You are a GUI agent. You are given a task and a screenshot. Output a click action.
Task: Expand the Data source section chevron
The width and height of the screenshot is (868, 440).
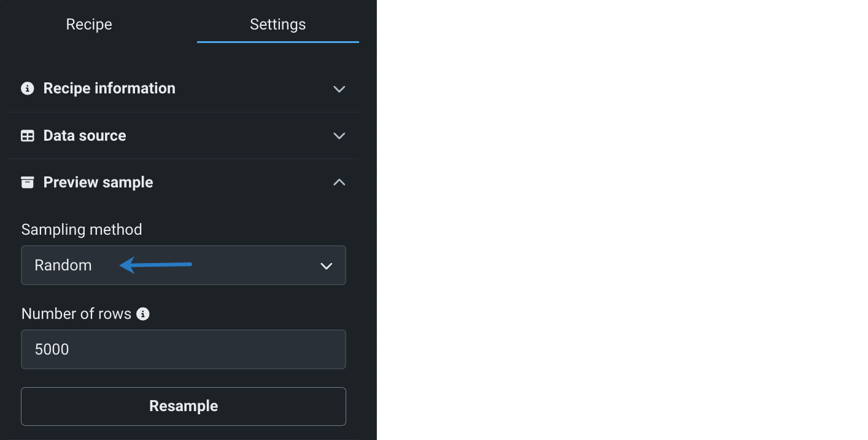coord(339,136)
